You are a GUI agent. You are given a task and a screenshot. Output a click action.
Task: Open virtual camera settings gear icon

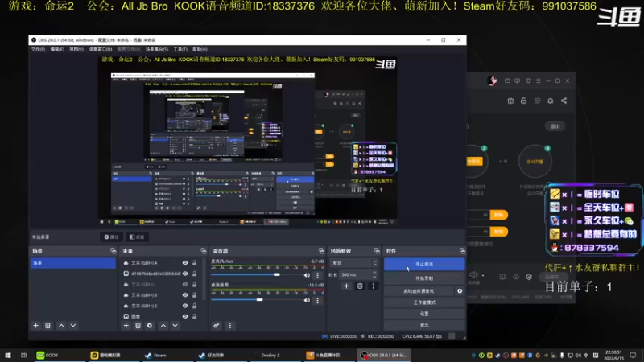[460, 291]
